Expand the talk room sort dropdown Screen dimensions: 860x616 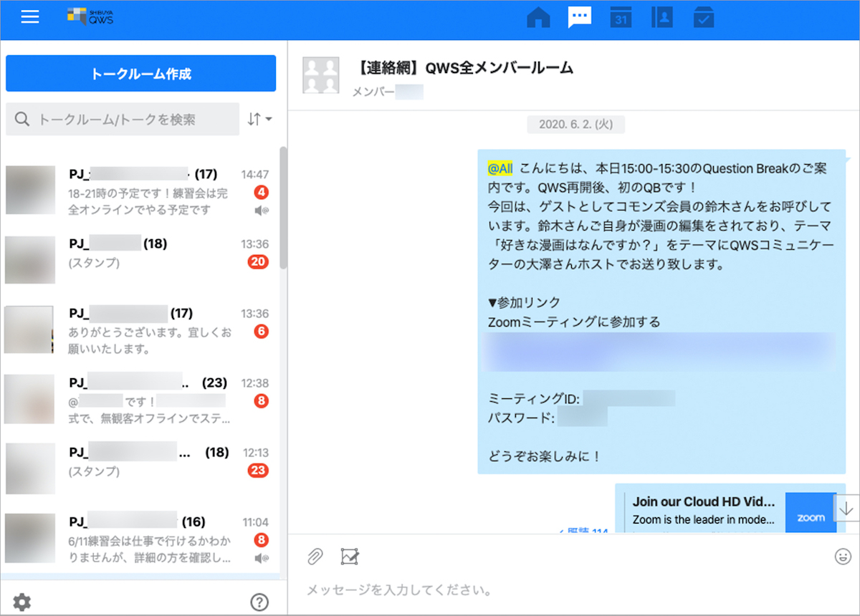click(259, 120)
